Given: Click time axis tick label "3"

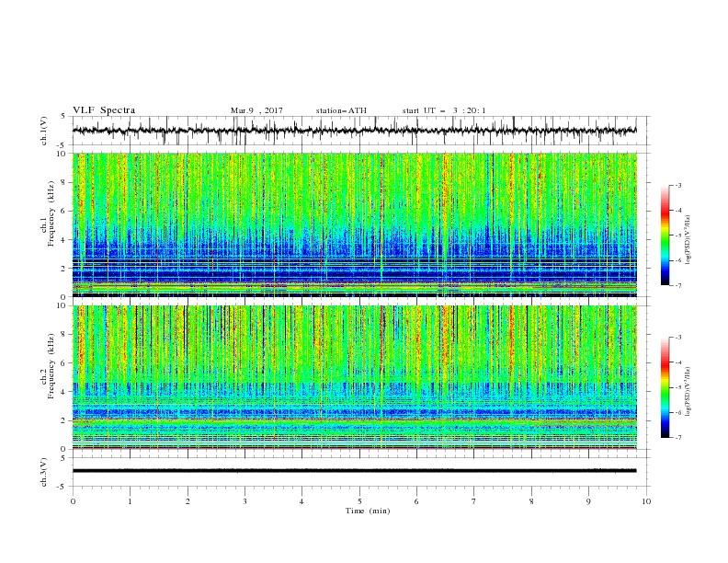Looking at the screenshot, I should point(245,501).
